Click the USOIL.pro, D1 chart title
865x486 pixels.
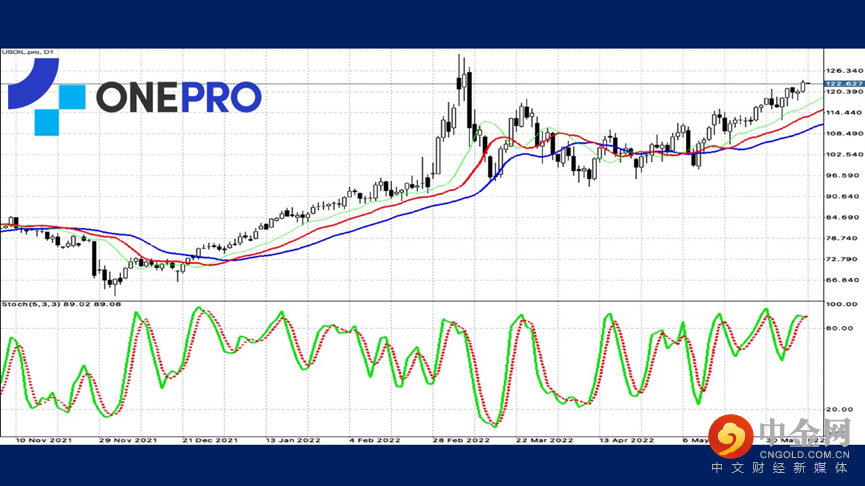tap(28, 52)
